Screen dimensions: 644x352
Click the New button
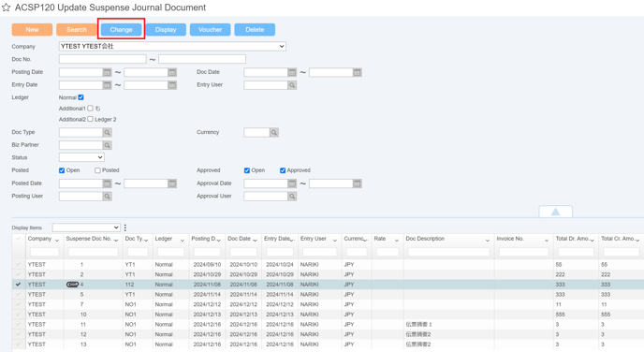tap(32, 30)
